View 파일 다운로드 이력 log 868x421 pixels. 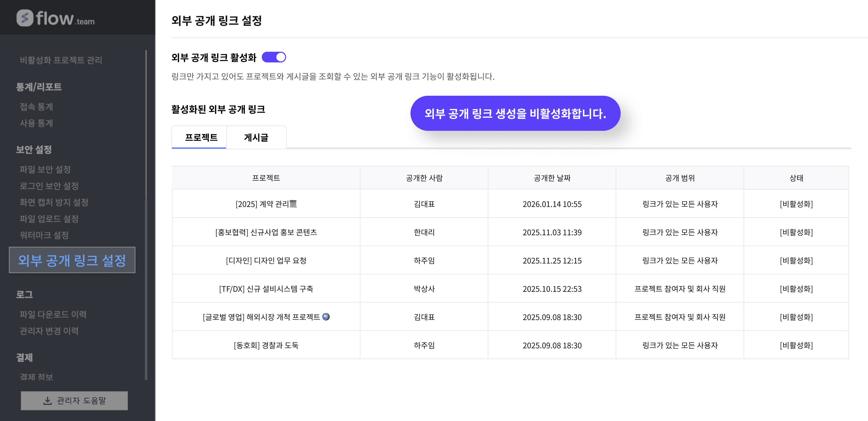point(53,314)
